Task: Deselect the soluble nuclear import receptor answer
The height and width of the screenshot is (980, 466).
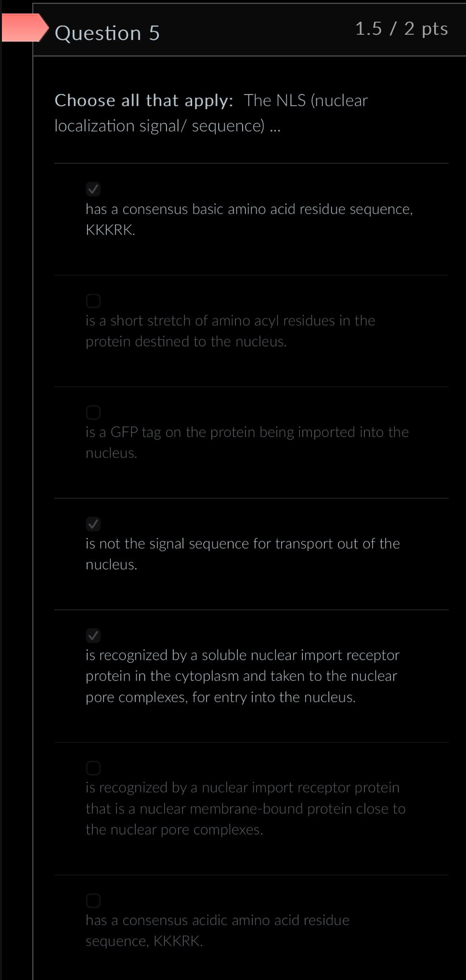Action: click(x=94, y=636)
